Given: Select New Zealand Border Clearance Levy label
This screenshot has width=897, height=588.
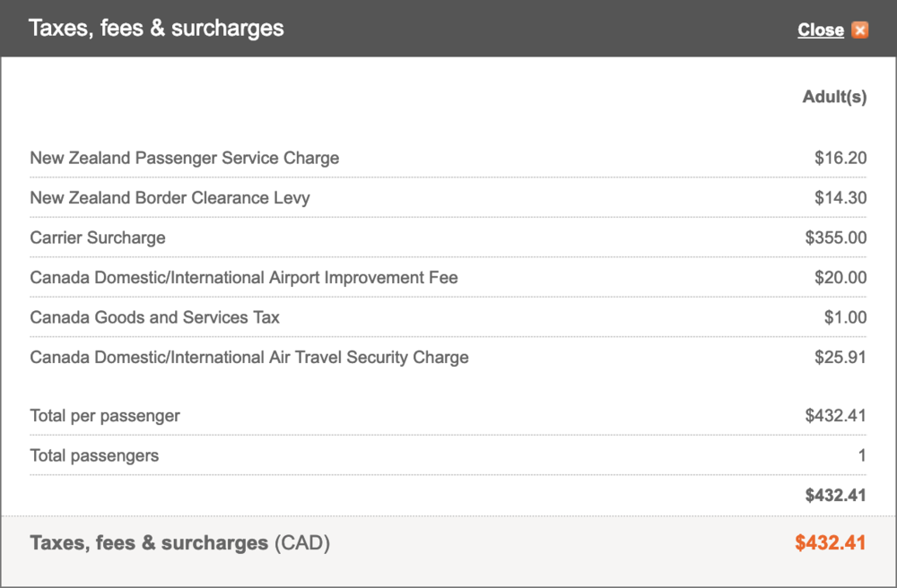Looking at the screenshot, I should (170, 198).
